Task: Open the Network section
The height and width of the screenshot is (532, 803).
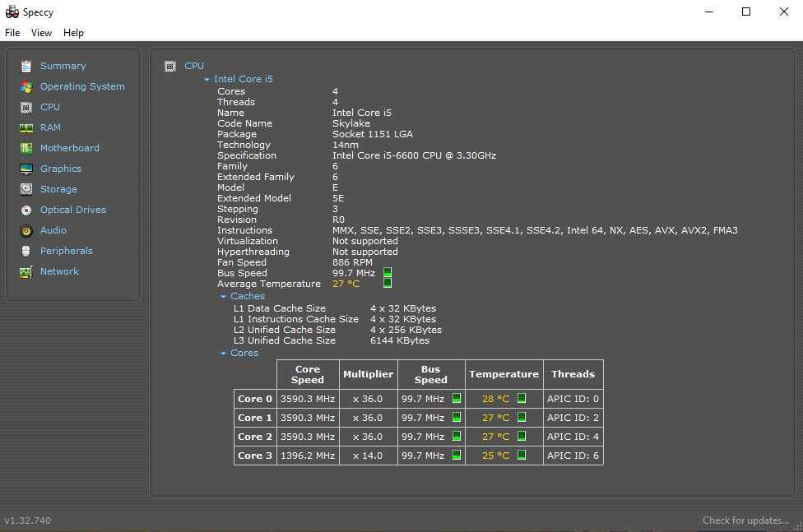Action: pyautogui.click(x=59, y=271)
